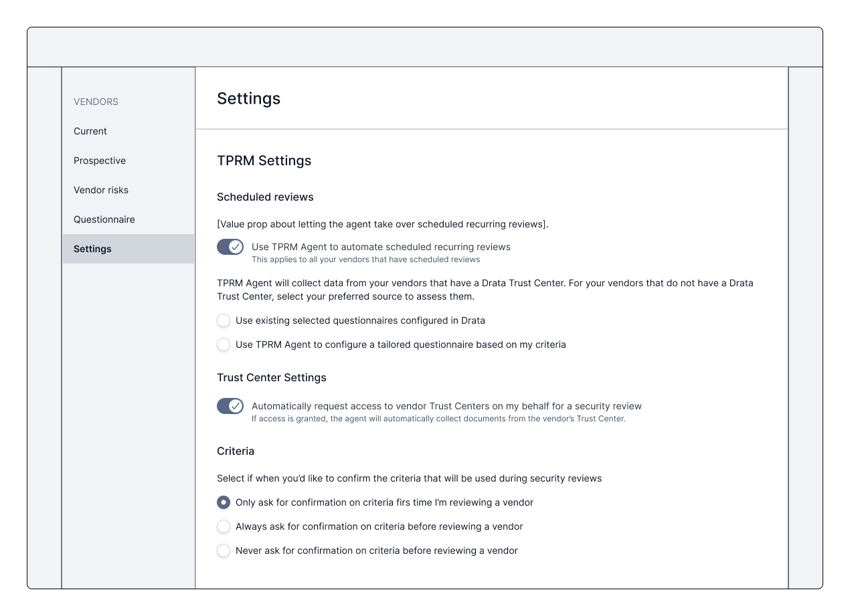This screenshot has width=850, height=616.
Task: Navigate to Prospective vendors
Action: point(100,161)
